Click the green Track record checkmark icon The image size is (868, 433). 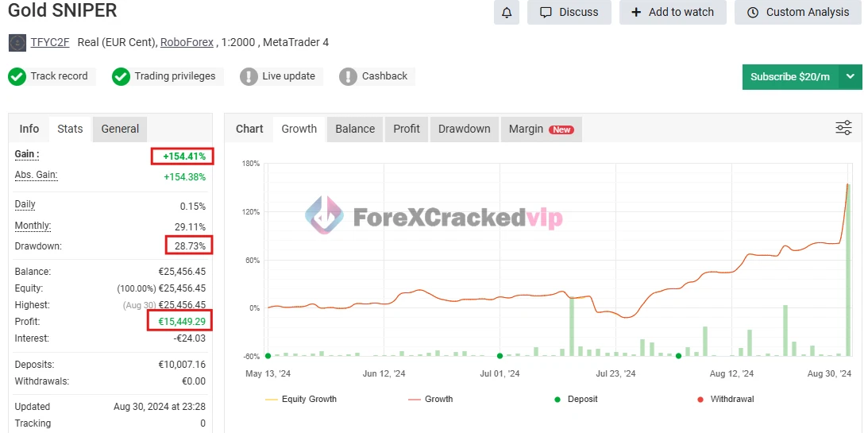pyautogui.click(x=17, y=77)
